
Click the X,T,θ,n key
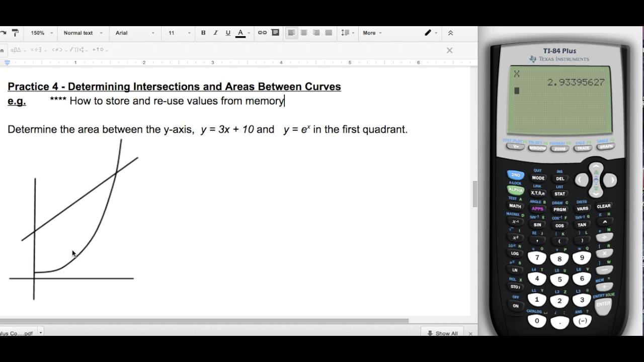tap(538, 193)
